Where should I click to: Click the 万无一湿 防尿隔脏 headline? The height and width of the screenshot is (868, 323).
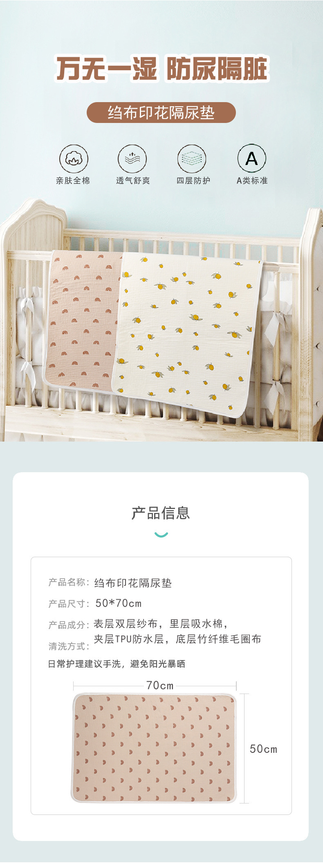(162, 69)
